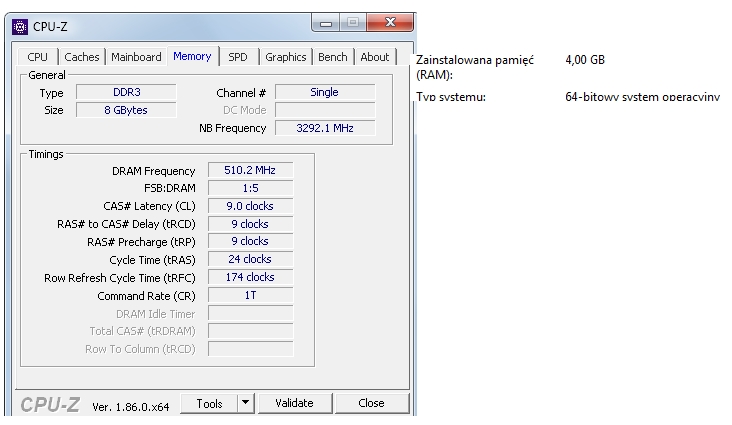This screenshot has height=425, width=732.
Task: Click the Tools button
Action: pos(209,403)
